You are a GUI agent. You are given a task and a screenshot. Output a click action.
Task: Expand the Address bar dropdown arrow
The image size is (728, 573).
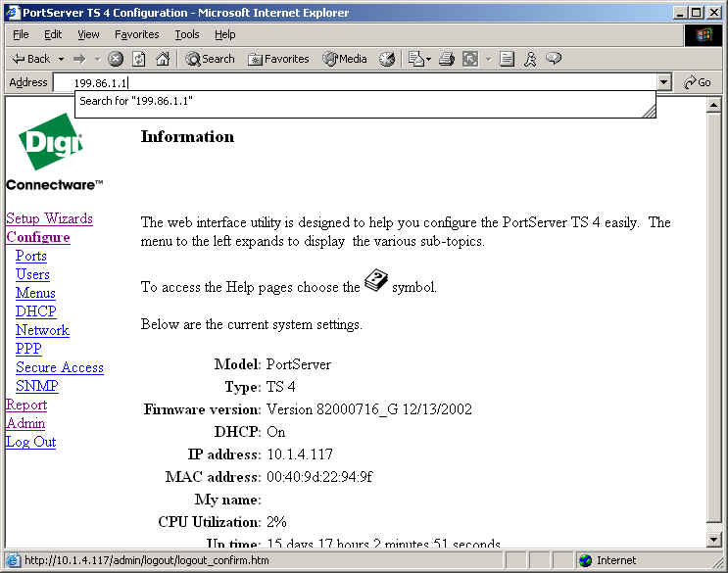(664, 83)
